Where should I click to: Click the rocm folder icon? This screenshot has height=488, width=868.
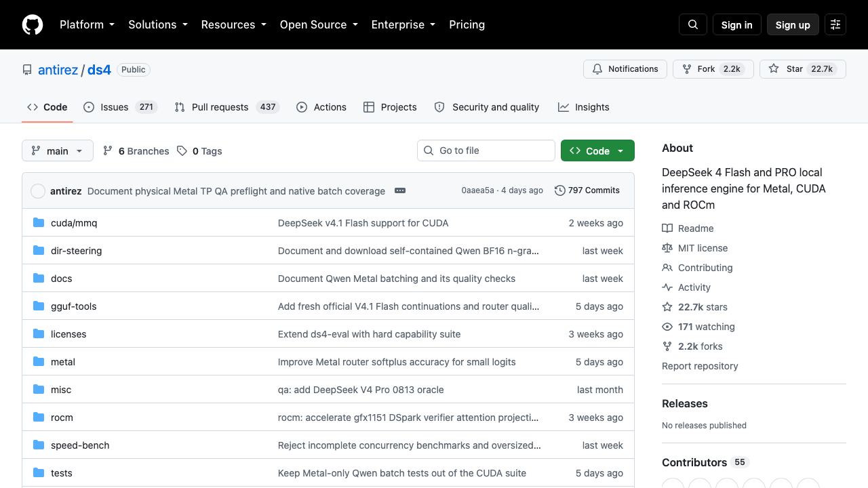(x=39, y=417)
